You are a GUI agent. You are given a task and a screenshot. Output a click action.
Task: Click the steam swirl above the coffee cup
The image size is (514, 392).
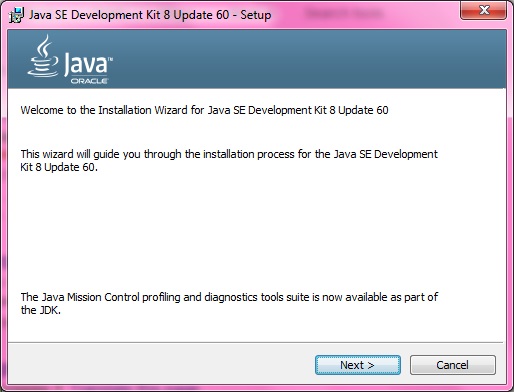click(x=44, y=45)
